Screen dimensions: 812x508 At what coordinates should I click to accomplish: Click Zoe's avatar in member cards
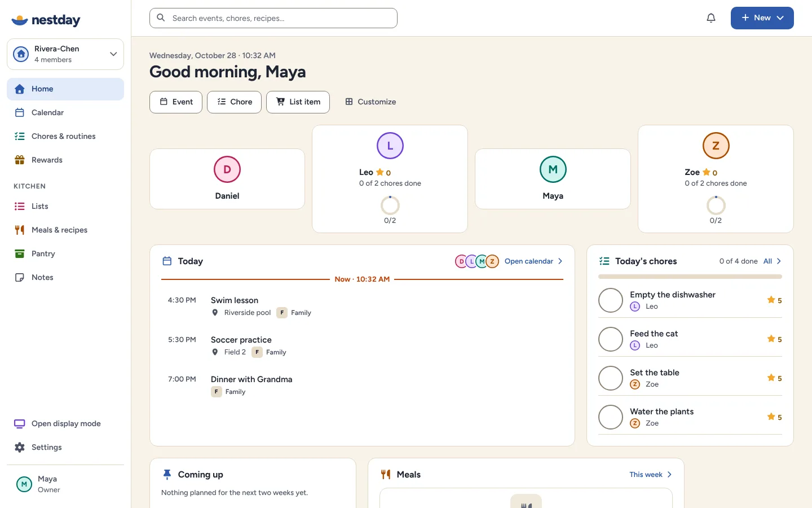[x=716, y=146]
